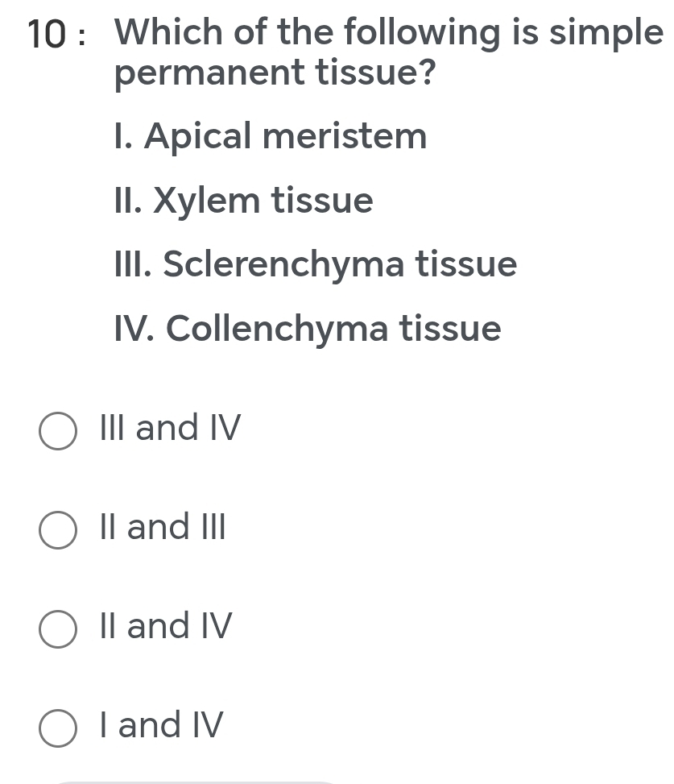Click the 'III. Sclerenchyma tissue' option text
The width and height of the screenshot is (674, 784).
pyautogui.click(x=315, y=264)
